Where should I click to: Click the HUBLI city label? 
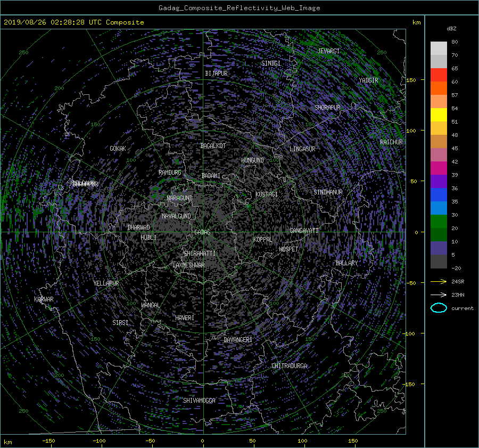click(x=148, y=238)
